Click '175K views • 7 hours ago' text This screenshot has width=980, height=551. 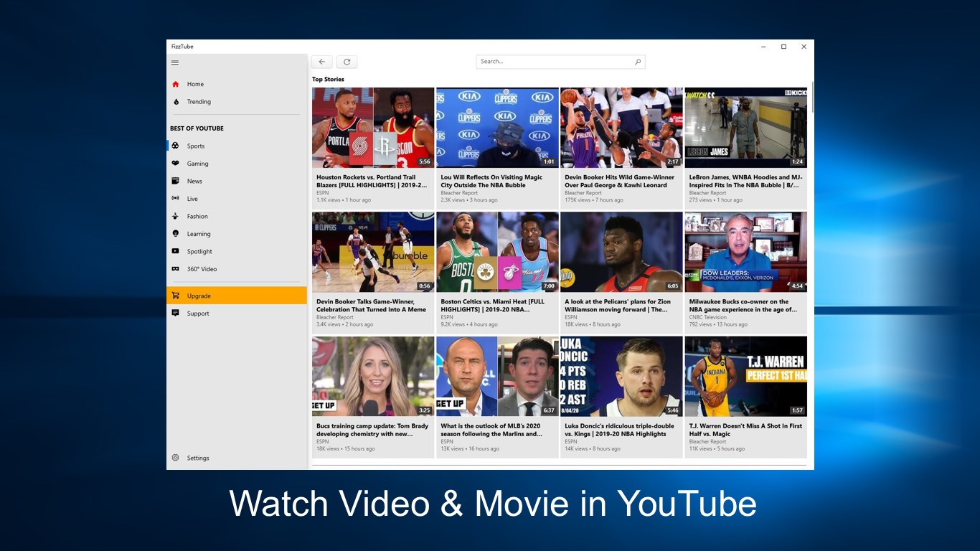[x=594, y=200]
